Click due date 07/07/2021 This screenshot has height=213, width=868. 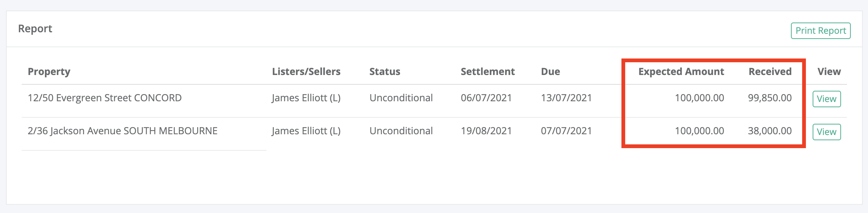pos(566,131)
